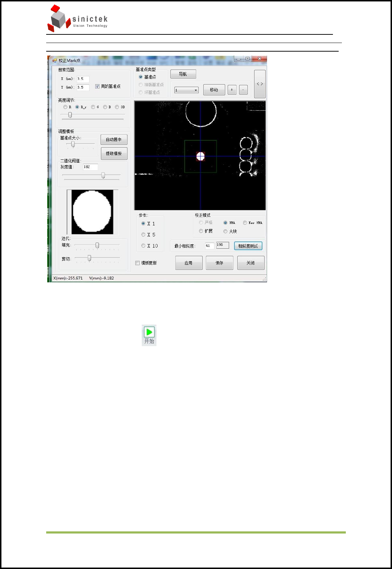The height and width of the screenshot is (569, 392).
Task: Click the 保存 save button
Action: point(219,263)
